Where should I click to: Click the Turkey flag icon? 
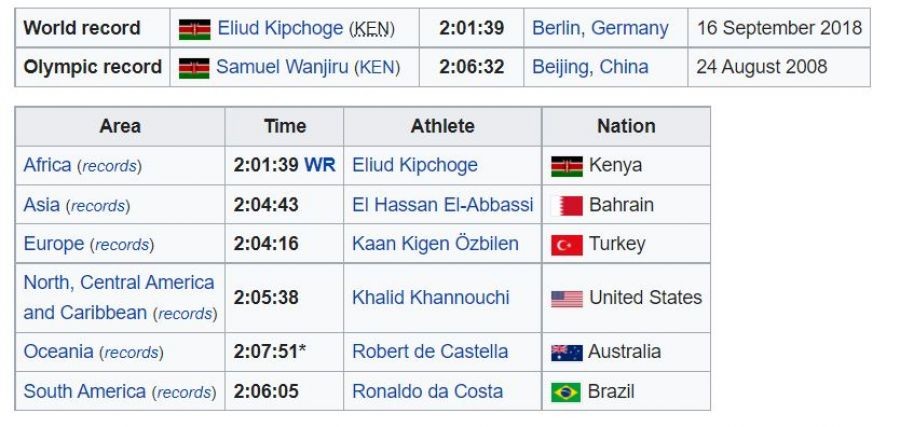pos(567,245)
